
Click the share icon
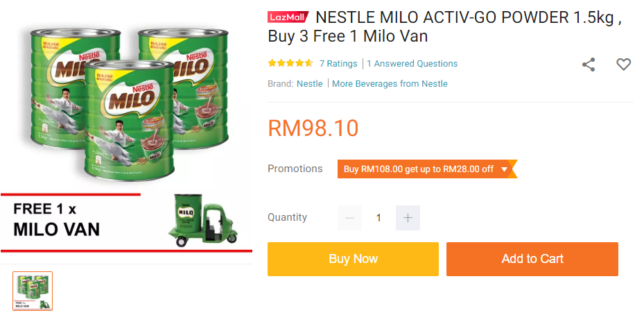[589, 65]
